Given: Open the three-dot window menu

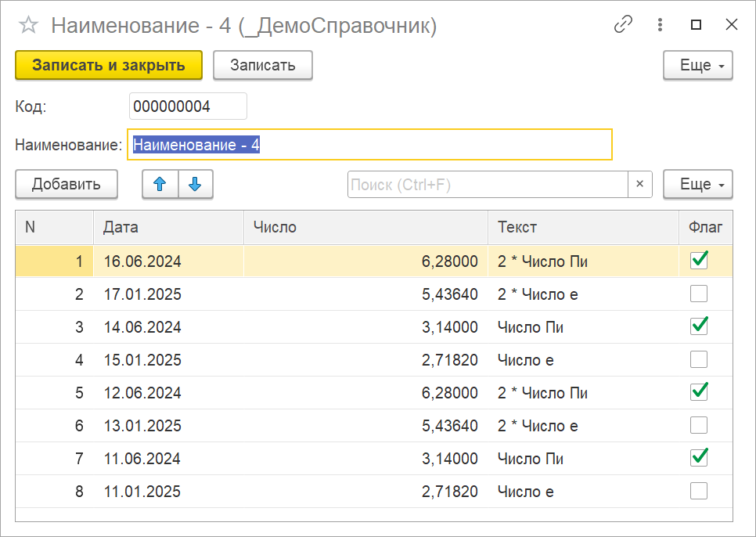Looking at the screenshot, I should [x=661, y=25].
